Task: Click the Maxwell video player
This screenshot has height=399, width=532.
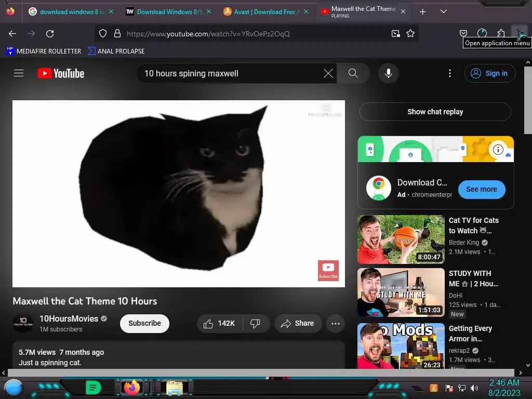Action: tap(179, 194)
